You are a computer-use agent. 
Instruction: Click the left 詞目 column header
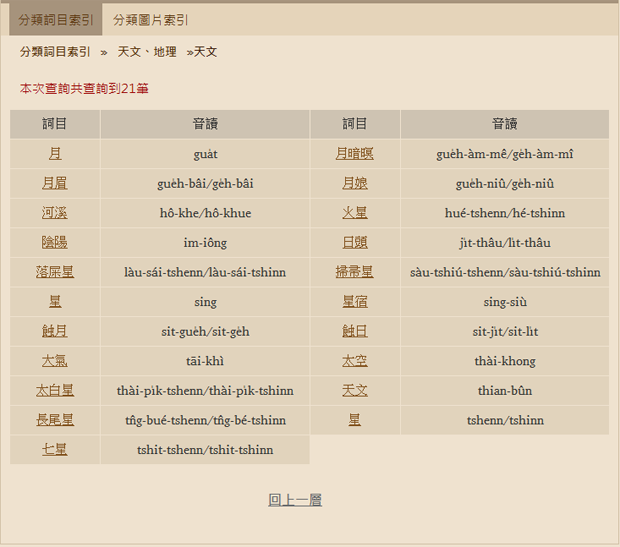pyautogui.click(x=55, y=124)
